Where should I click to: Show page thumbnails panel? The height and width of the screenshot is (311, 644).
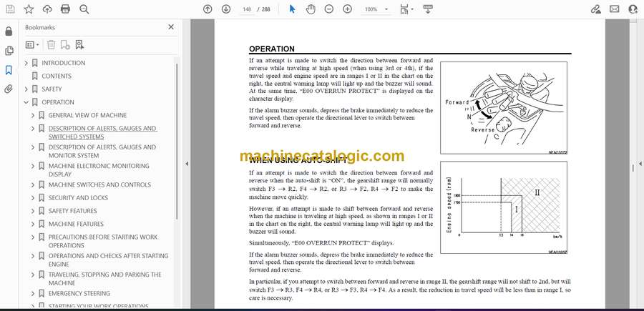pos(9,51)
